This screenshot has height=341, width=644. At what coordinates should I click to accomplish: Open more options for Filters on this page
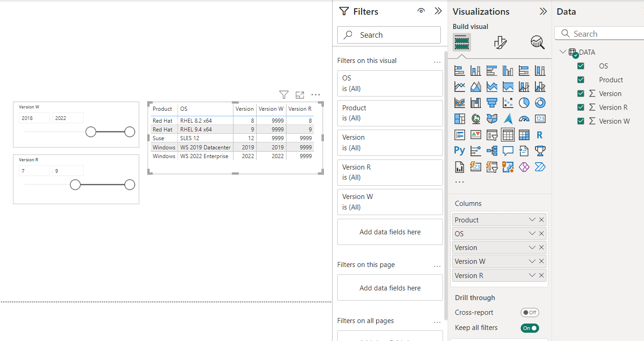(437, 265)
